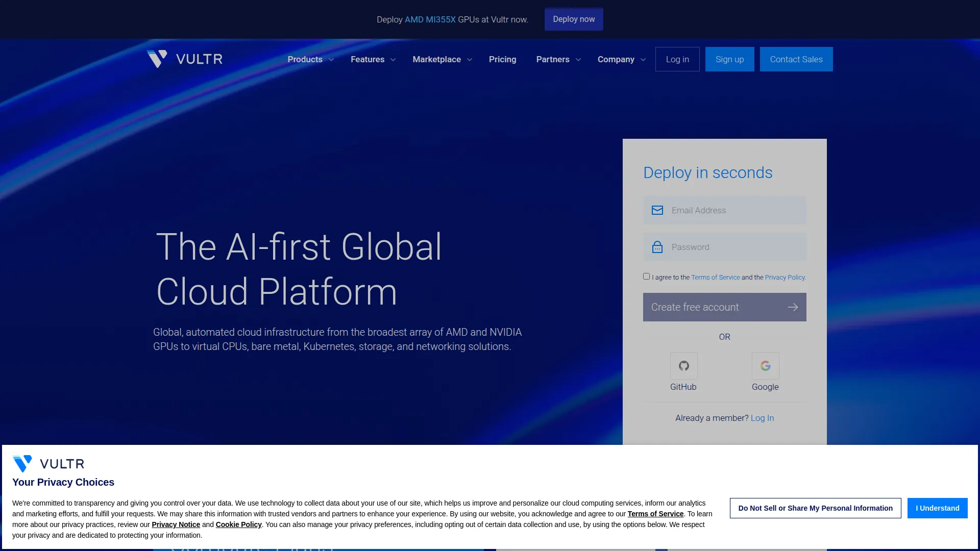Select the Your Privacy Choices heading
This screenshot has width=980, height=551.
(63, 482)
